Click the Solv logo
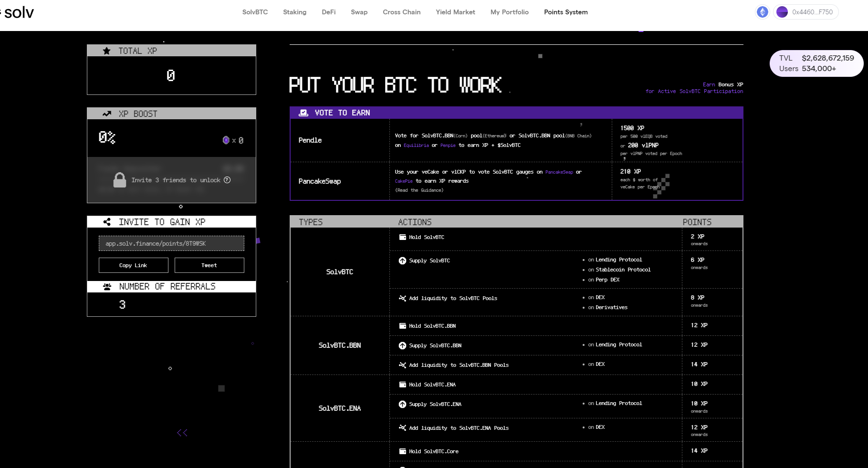The width and height of the screenshot is (868, 468). [18, 12]
